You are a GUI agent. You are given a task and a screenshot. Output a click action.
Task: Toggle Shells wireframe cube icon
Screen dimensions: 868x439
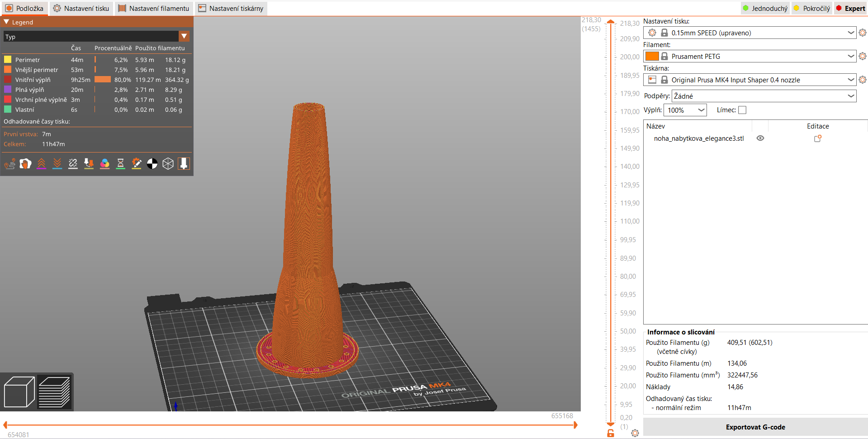168,164
